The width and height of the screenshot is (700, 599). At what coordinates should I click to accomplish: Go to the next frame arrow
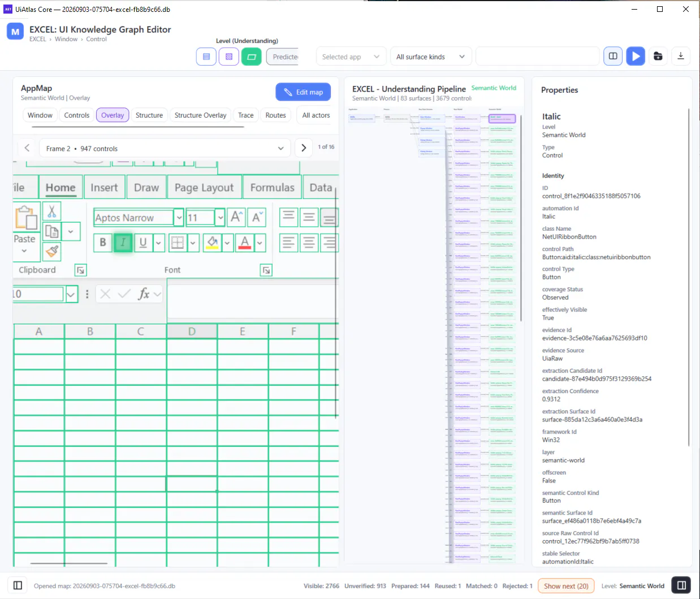(304, 148)
